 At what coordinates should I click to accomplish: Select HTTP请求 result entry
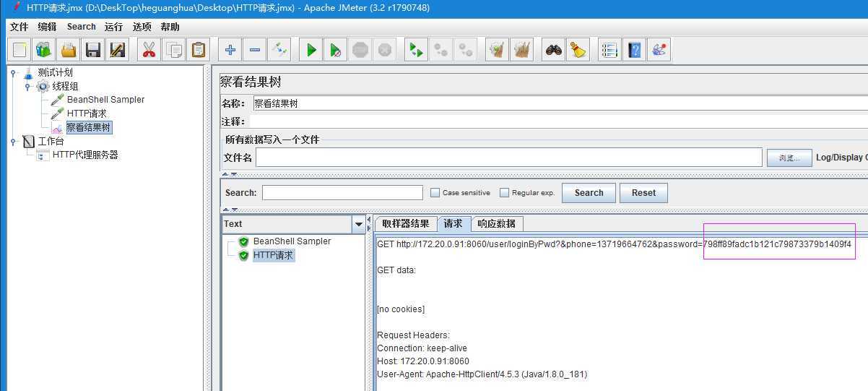[274, 255]
